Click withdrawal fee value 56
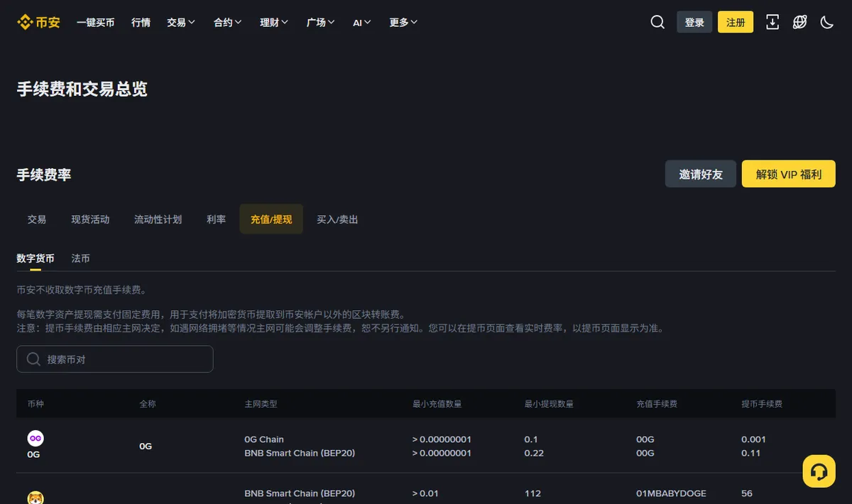Screen dimensions: 852x504 747,493
